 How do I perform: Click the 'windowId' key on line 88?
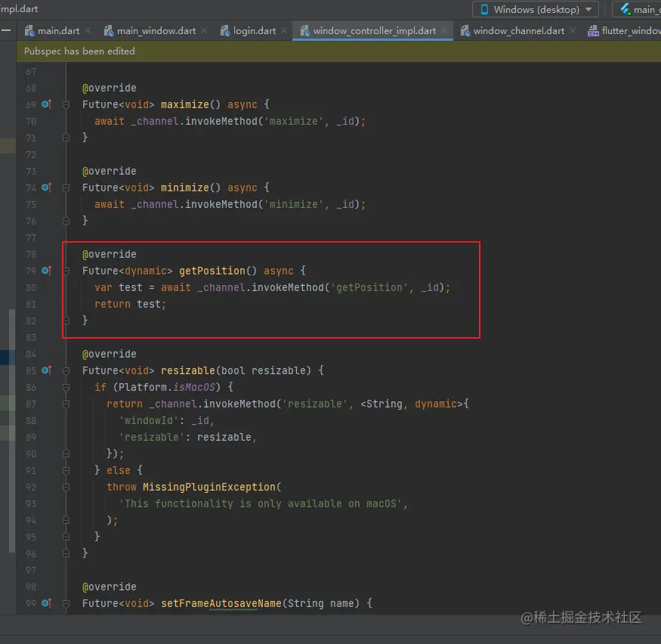click(149, 420)
